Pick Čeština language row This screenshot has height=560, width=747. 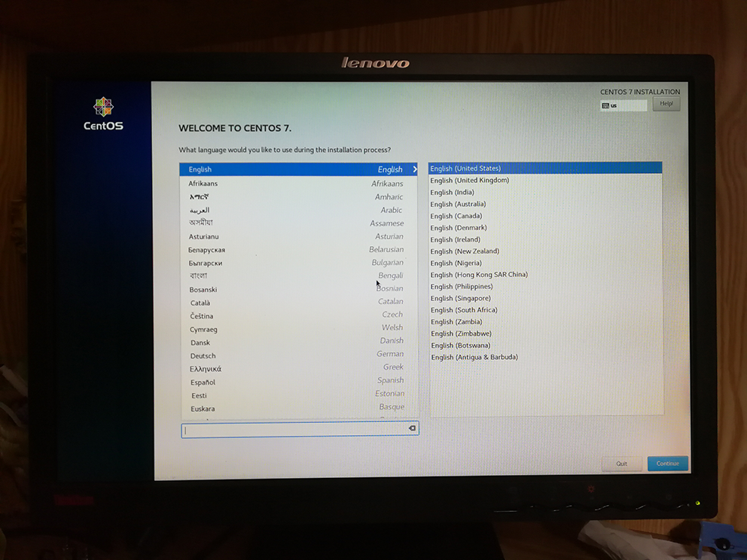298,315
